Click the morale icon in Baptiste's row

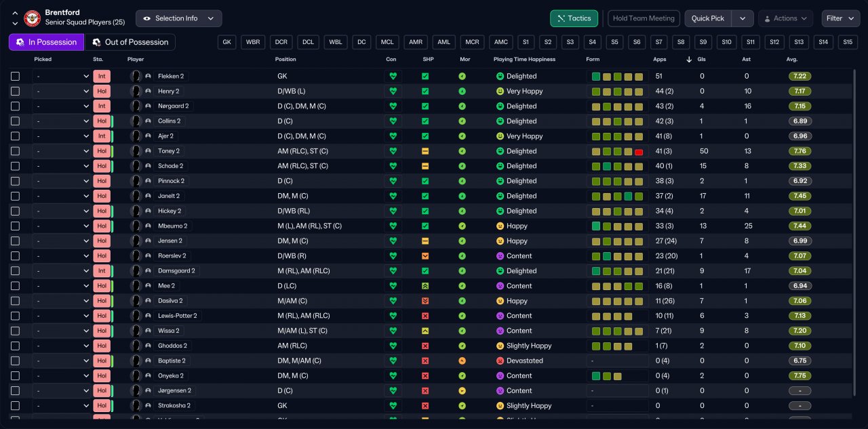[462, 361]
